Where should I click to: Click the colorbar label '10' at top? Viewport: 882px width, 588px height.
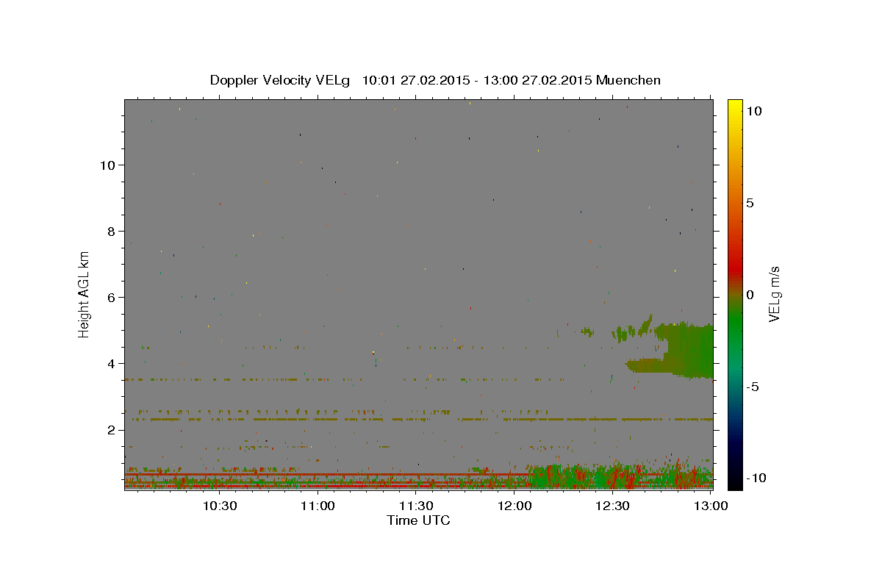tap(753, 110)
